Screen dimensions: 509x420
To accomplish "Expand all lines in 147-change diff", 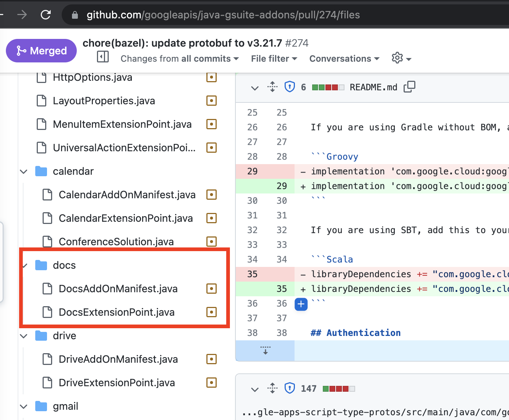I will coord(272,388).
